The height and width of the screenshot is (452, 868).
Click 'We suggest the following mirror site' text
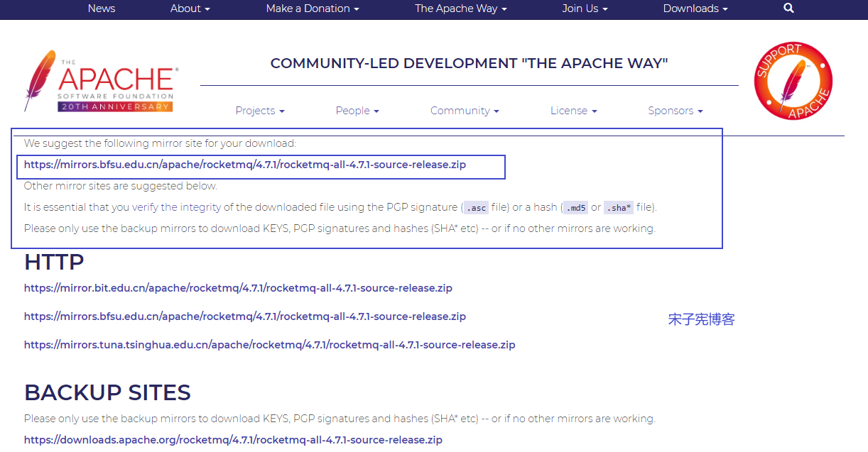[x=160, y=143]
